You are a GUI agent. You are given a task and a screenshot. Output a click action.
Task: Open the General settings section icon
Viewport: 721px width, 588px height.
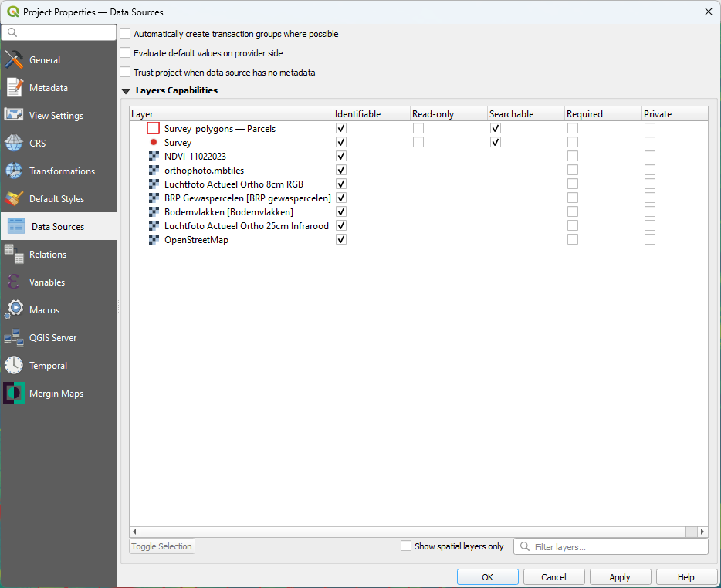pos(13,59)
